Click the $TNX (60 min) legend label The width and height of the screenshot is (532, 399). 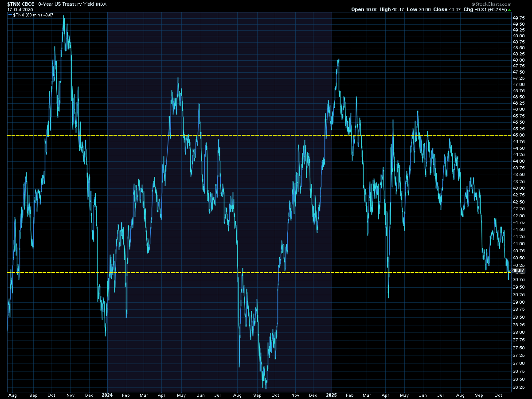27,15
